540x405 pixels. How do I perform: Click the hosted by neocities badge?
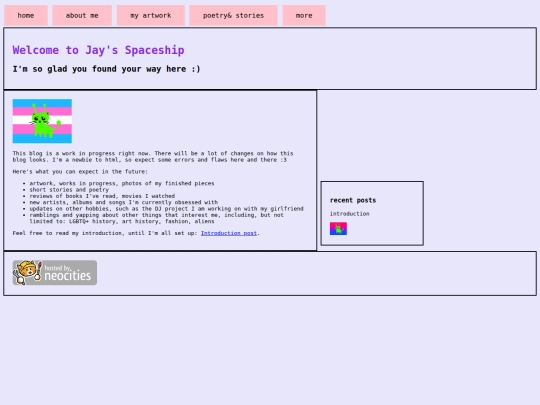[x=55, y=273]
